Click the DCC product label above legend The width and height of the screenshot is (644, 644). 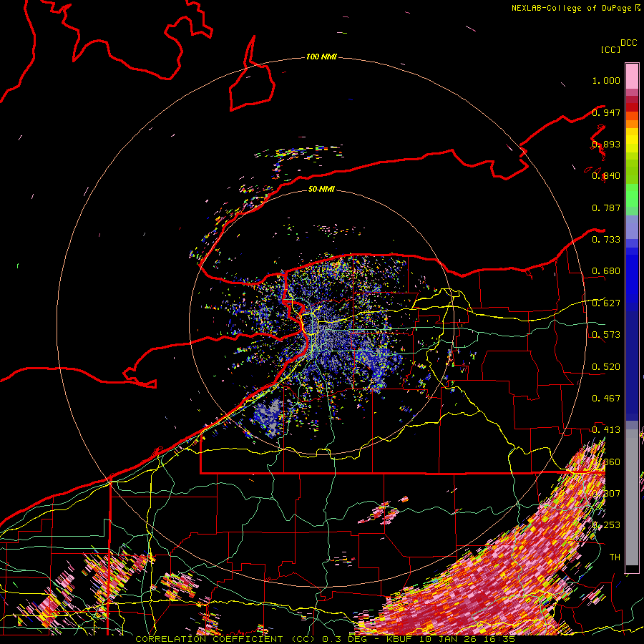[x=628, y=43]
